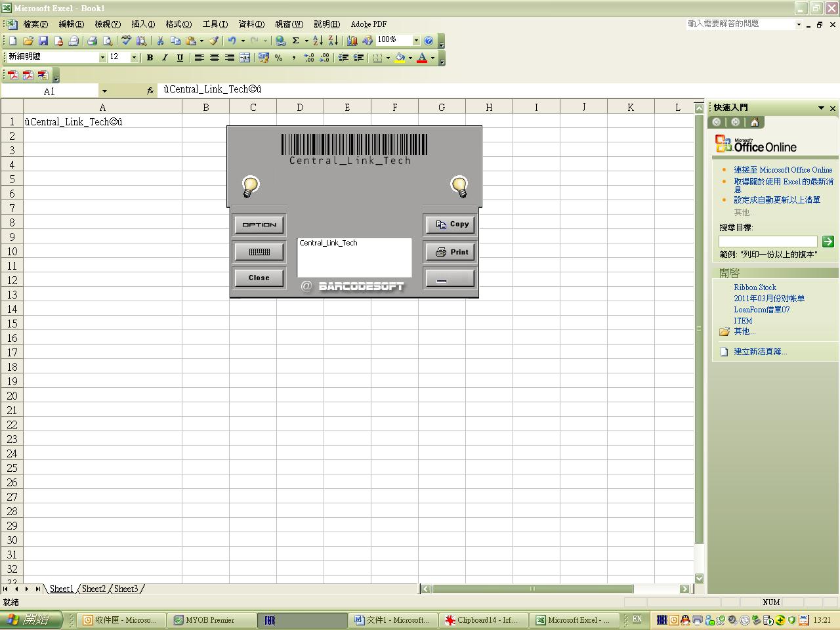840x630 pixels.
Task: Expand the Name Box dropdown
Action: tap(104, 91)
